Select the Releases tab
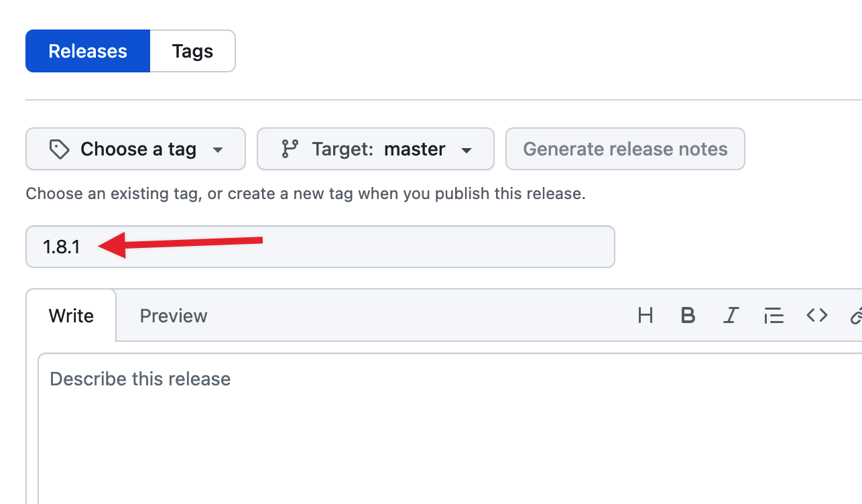The image size is (862, 504). click(x=88, y=51)
